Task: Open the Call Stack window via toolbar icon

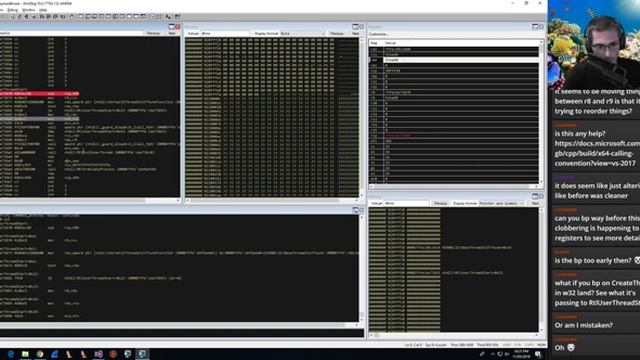Action: click(116, 17)
